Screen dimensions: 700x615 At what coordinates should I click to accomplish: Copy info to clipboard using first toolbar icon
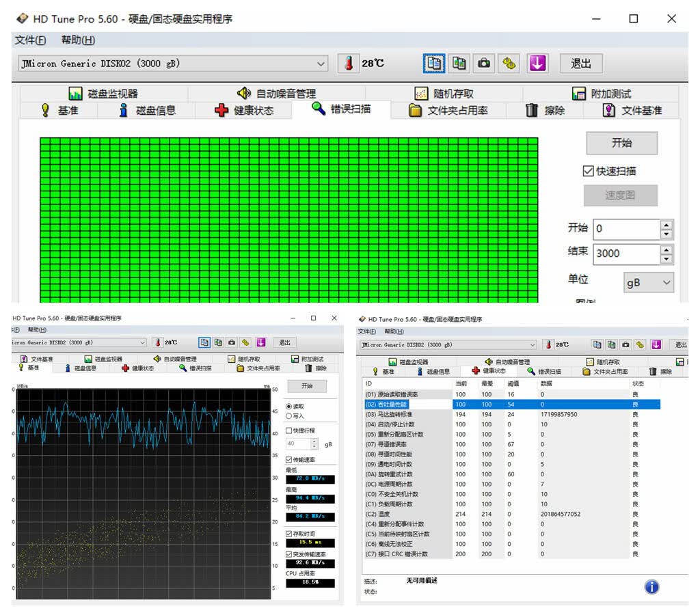click(x=434, y=64)
